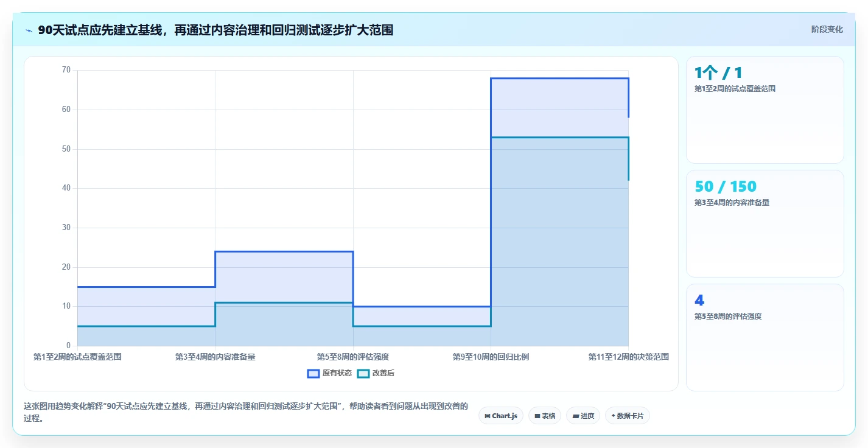Click the y-axis value 40
Screen dimensions: 868x448
pos(66,188)
